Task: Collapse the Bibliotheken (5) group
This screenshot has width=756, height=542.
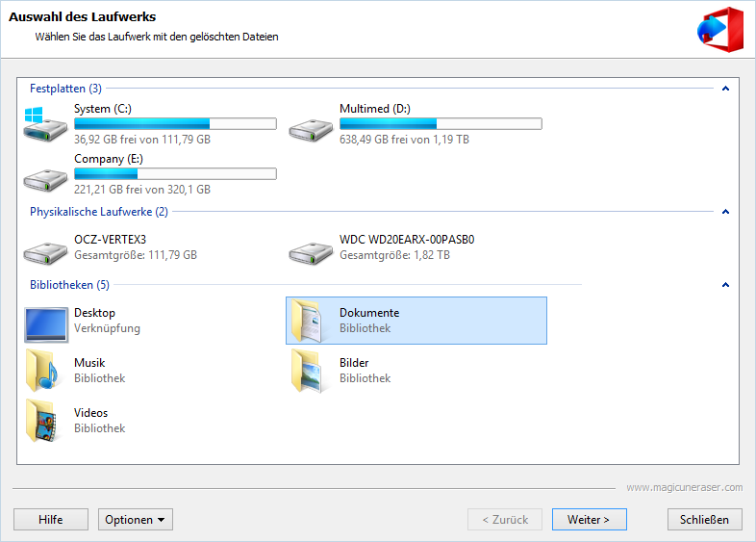Action: 725,285
